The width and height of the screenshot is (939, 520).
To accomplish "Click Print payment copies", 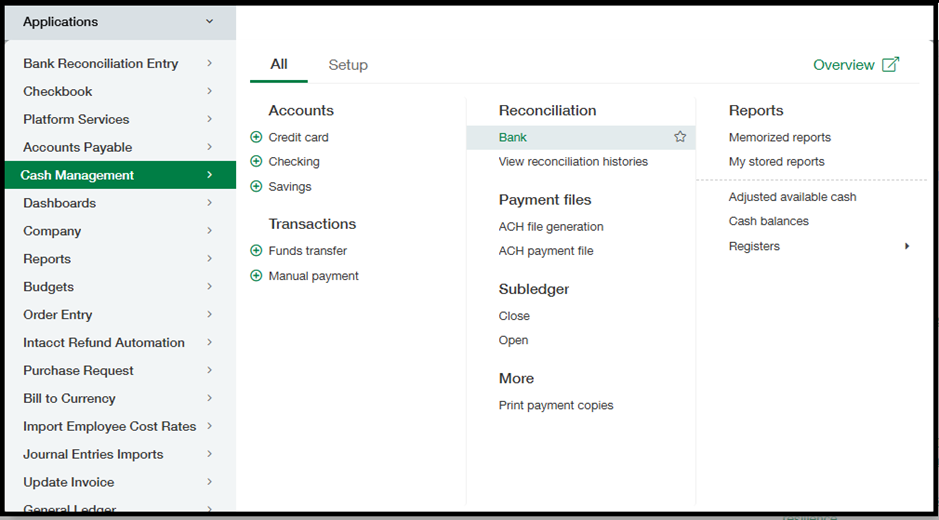I will tap(556, 405).
